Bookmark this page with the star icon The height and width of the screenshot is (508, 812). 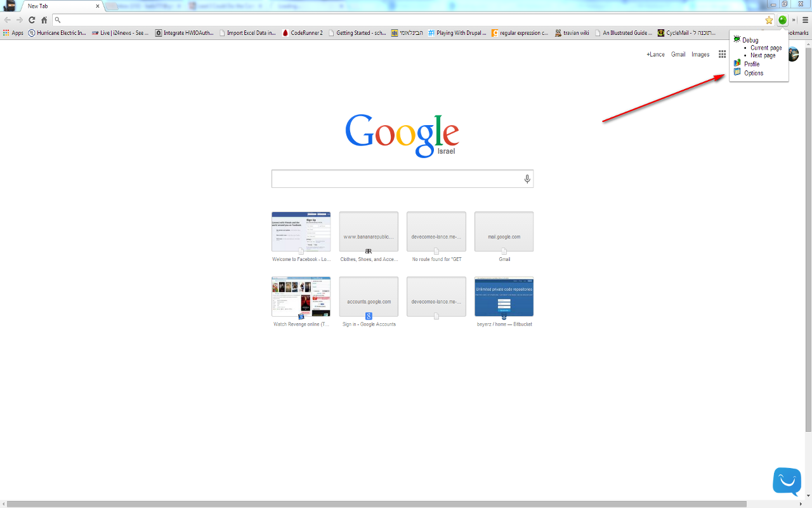click(x=769, y=20)
